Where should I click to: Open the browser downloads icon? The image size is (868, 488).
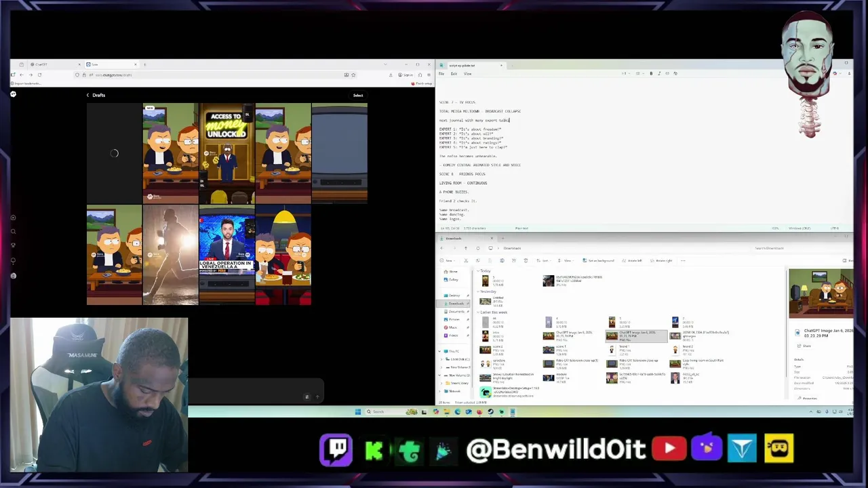[x=391, y=75]
